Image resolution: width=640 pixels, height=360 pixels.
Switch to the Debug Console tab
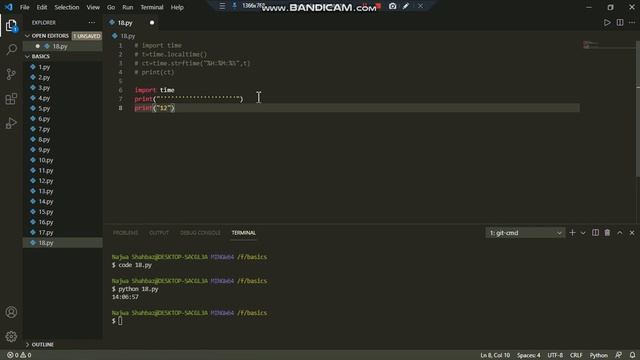[x=200, y=233]
